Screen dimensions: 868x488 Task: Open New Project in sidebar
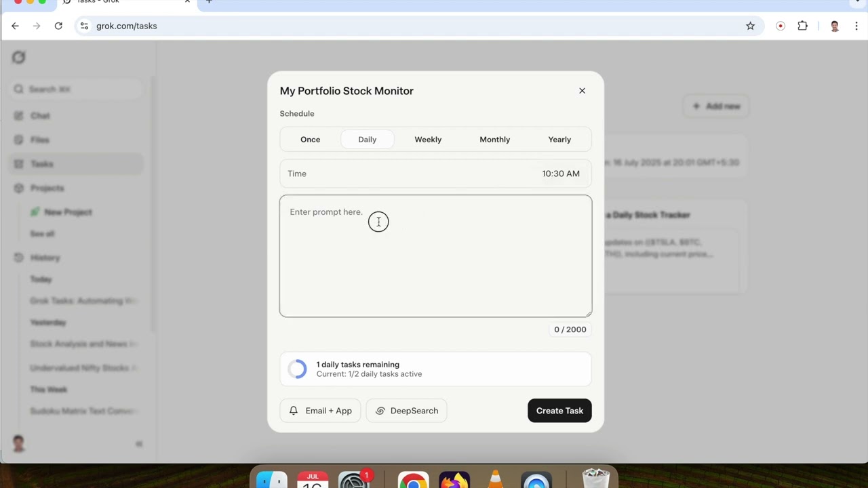(x=68, y=212)
